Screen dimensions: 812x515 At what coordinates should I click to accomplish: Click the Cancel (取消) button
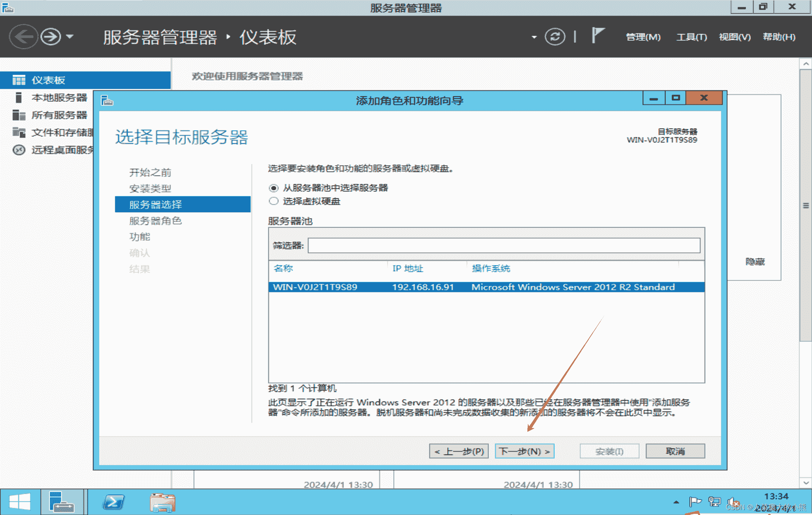[x=675, y=451]
